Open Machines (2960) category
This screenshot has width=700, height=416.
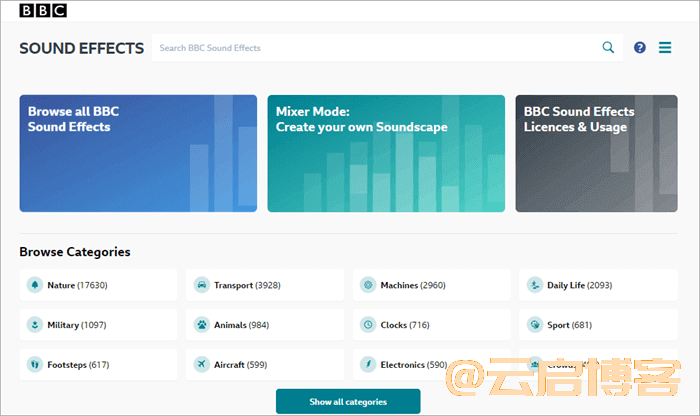[x=432, y=285]
